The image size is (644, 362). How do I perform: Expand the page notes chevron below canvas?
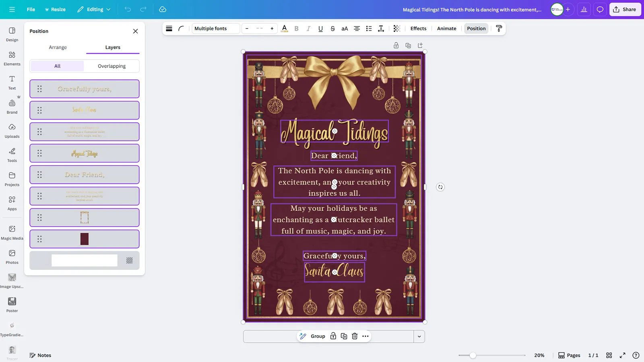pos(419,337)
